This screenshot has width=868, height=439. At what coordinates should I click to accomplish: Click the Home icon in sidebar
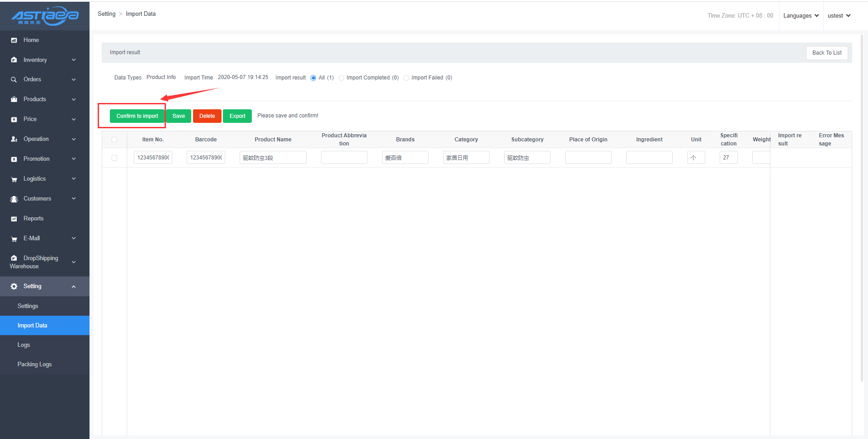(14, 40)
